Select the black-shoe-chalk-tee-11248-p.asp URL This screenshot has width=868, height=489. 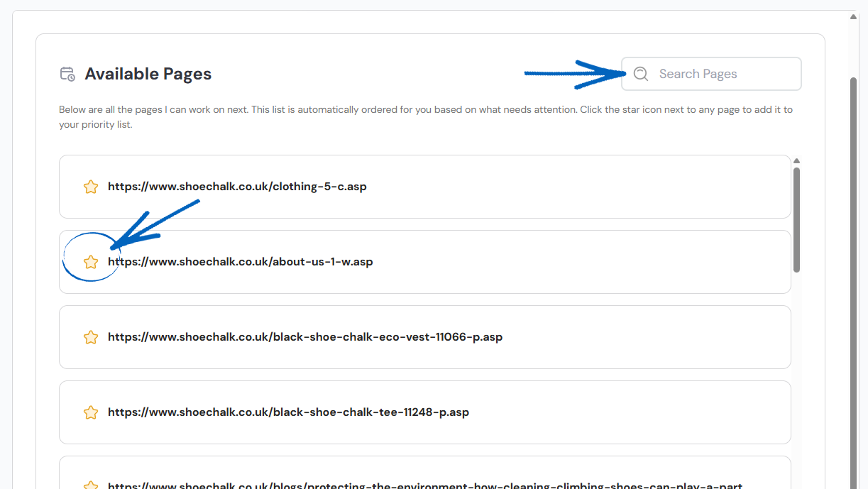point(288,412)
